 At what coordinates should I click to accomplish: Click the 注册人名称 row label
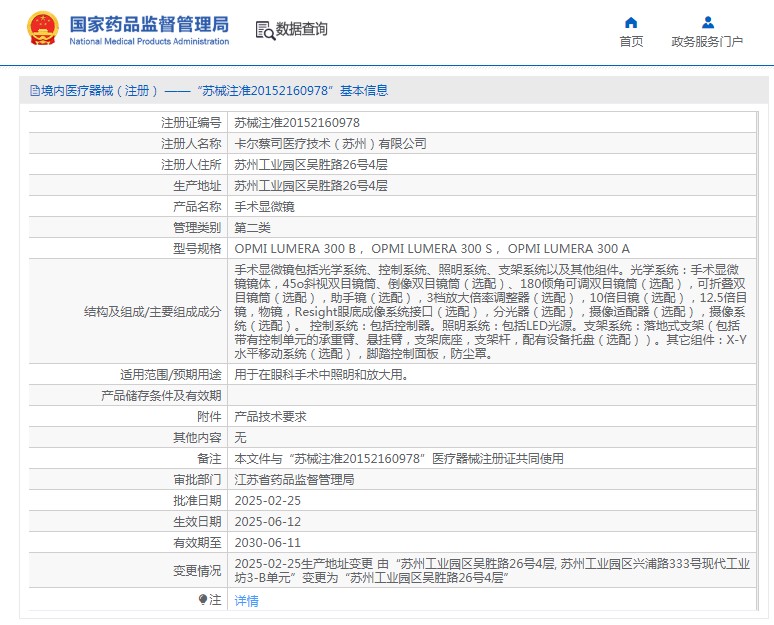[x=191, y=144]
